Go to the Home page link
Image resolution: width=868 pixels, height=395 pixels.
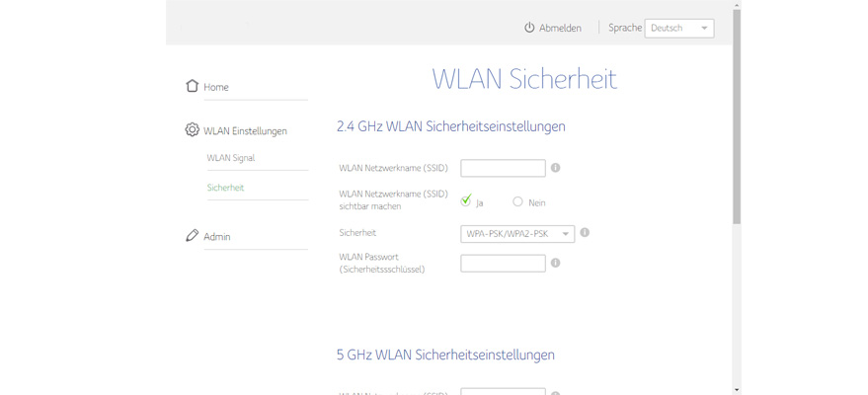click(x=216, y=87)
